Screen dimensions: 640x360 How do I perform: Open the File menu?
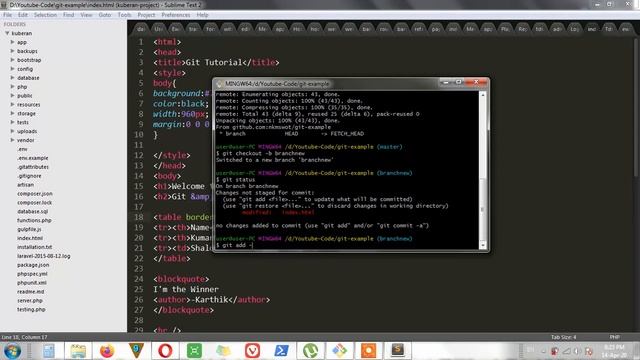tap(7, 15)
